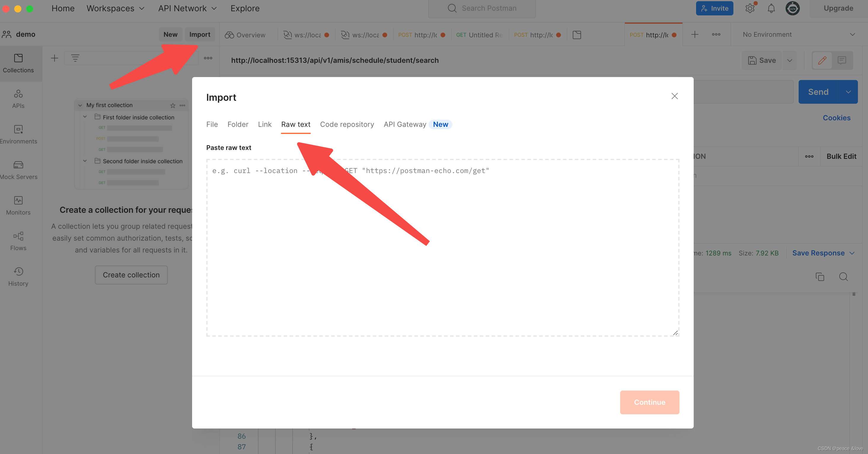Click the Send button
The image size is (868, 454).
click(x=818, y=92)
